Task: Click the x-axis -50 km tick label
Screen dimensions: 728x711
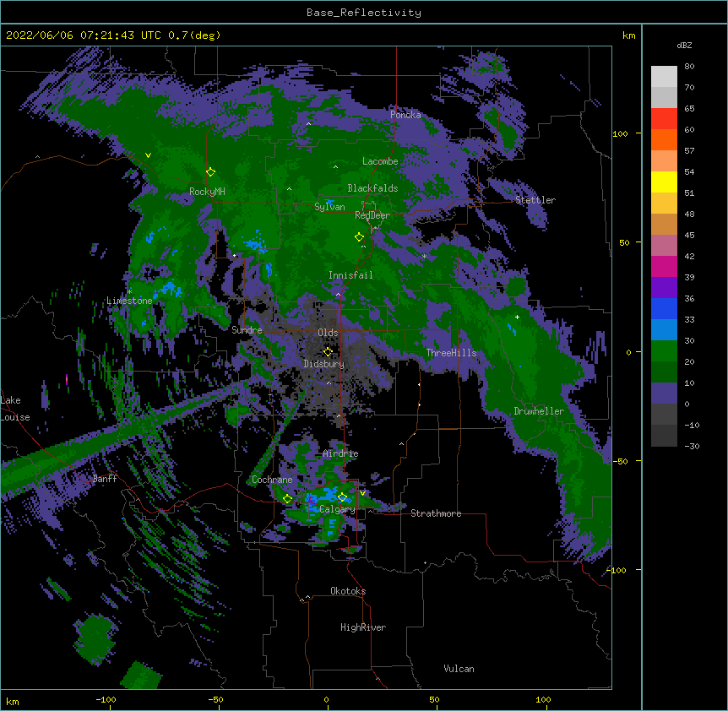Action: point(215,699)
